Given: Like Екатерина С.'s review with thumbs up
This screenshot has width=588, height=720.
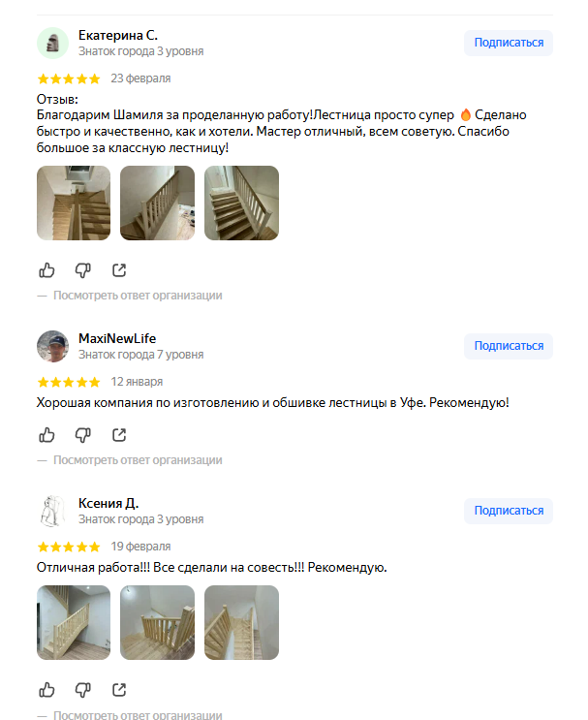Looking at the screenshot, I should click(x=46, y=270).
